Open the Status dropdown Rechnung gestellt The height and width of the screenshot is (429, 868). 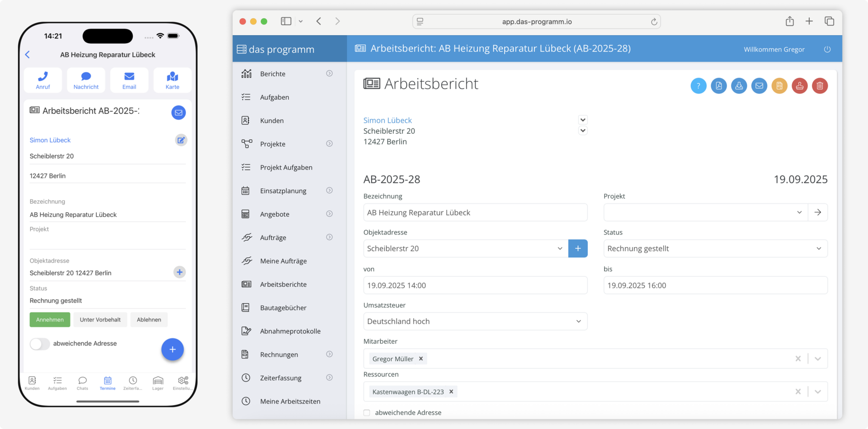715,248
